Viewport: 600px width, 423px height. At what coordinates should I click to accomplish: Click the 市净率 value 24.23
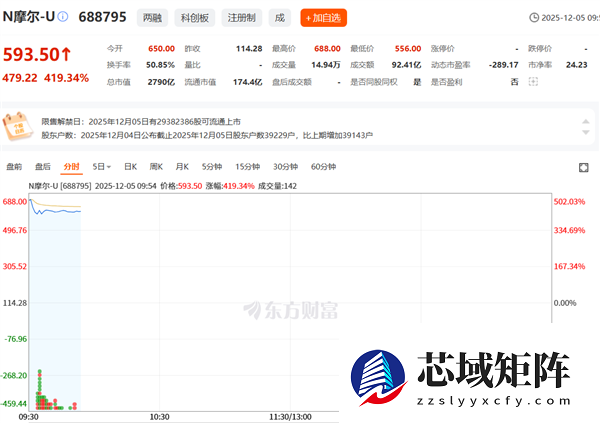point(577,65)
